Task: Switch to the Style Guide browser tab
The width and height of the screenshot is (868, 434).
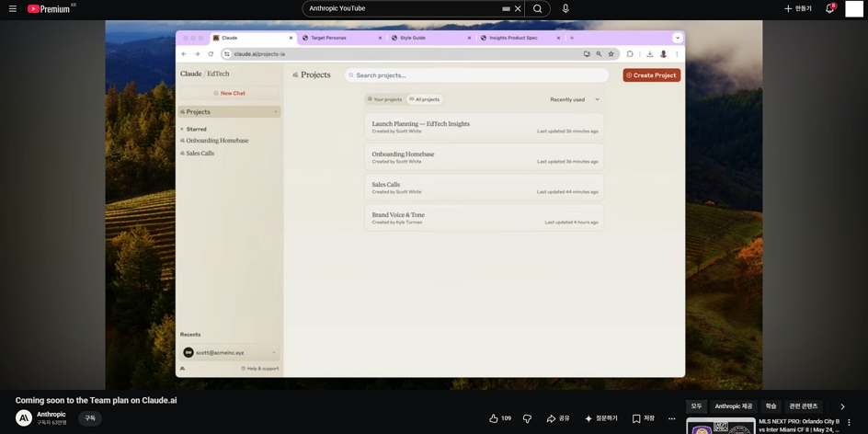Action: coord(429,39)
